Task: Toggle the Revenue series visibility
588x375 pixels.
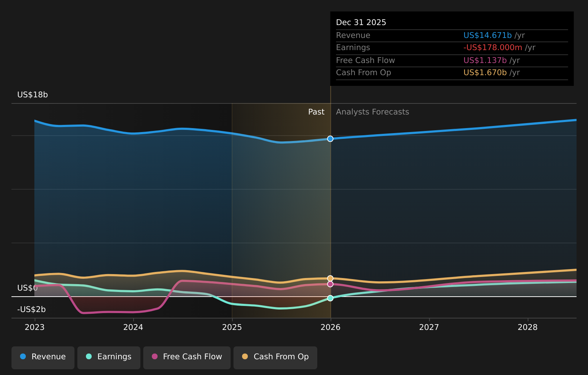Action: [43, 357]
